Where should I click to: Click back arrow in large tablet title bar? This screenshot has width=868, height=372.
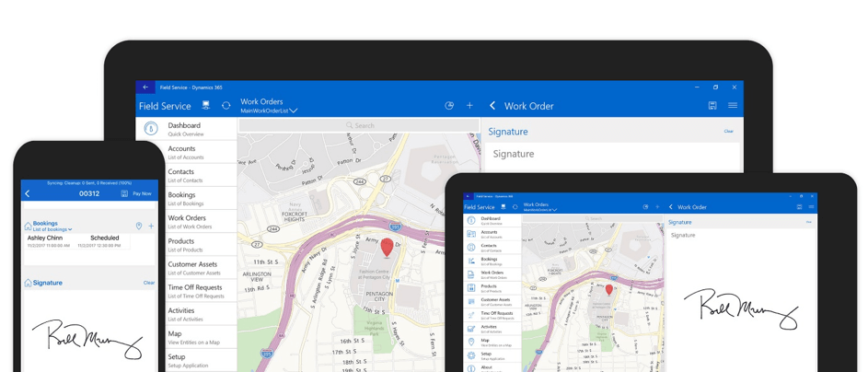tap(145, 87)
